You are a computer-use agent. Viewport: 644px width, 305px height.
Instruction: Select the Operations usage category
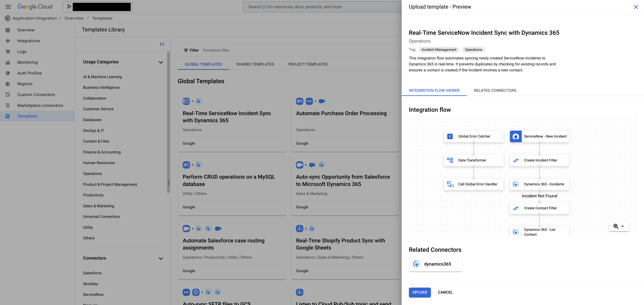92,174
